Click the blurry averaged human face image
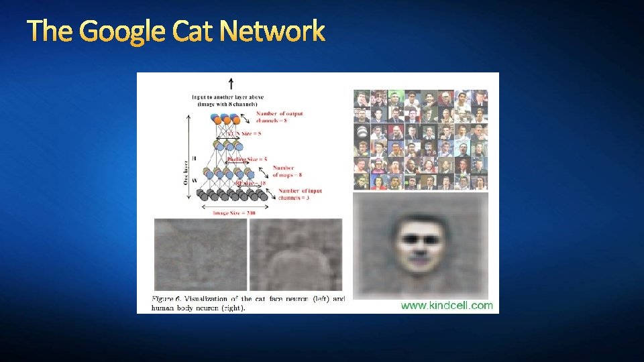The width and height of the screenshot is (644, 362). click(x=421, y=245)
